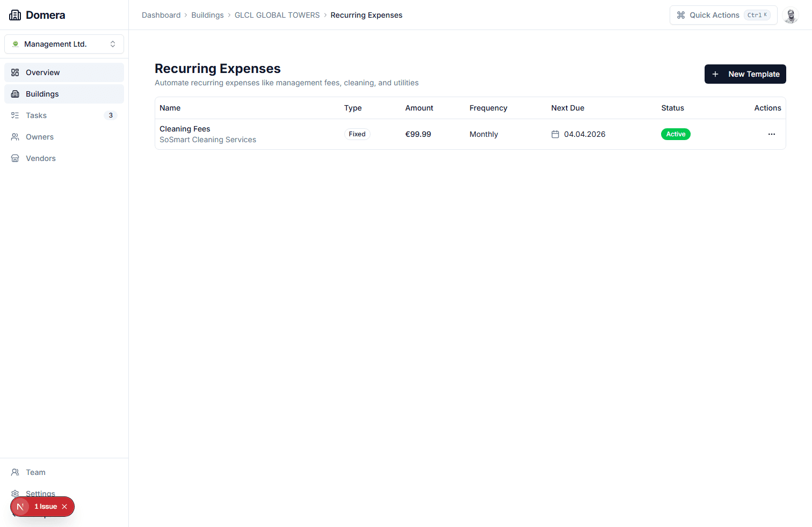Viewport: 812px width, 527px height.
Task: Click the calendar icon next to 04.04.2026
Action: [556, 134]
